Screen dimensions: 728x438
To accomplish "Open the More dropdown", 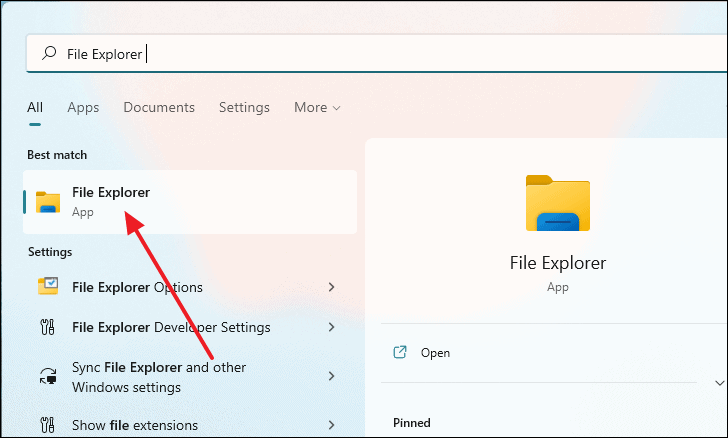I will (317, 107).
